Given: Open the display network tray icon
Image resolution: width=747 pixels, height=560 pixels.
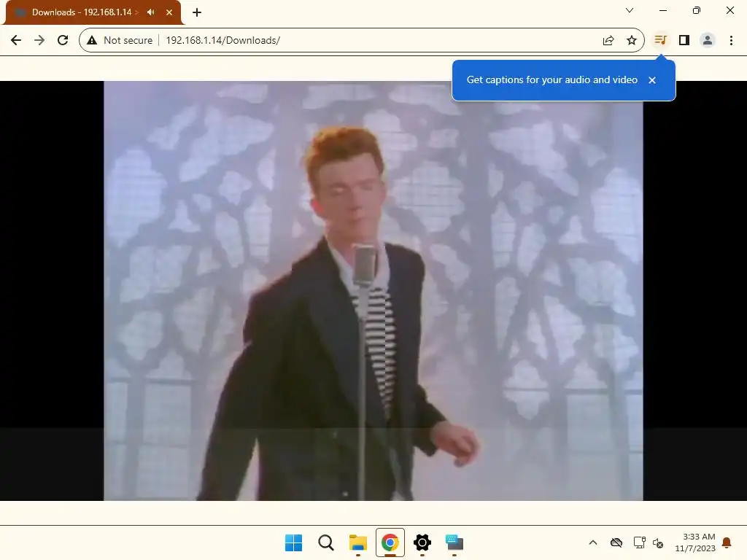Looking at the screenshot, I should [x=639, y=542].
